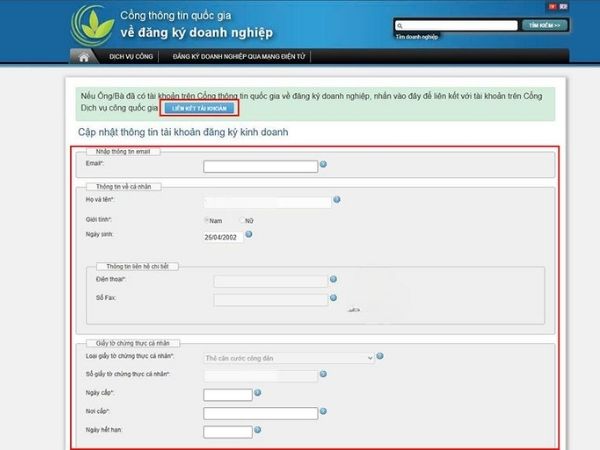
Task: Click the Thông tin liên hệ chi tiết legend
Action: 137,266
